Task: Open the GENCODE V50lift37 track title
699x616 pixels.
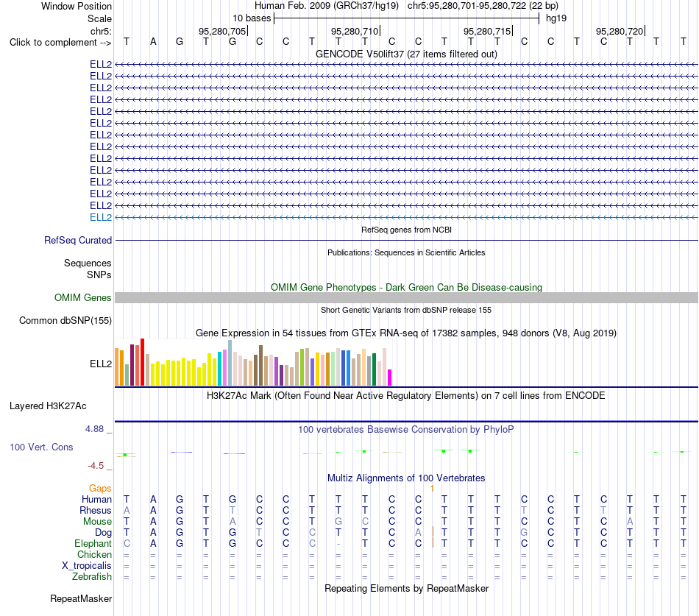Action: pos(406,54)
